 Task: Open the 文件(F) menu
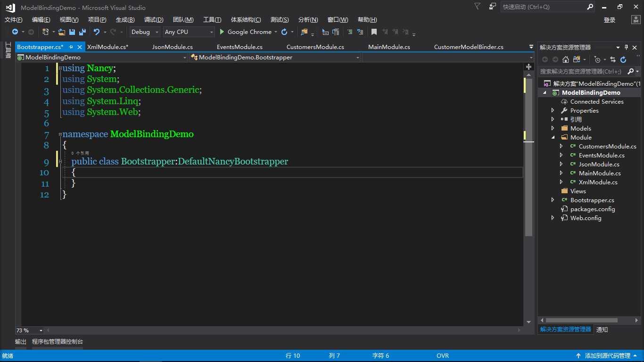13,20
